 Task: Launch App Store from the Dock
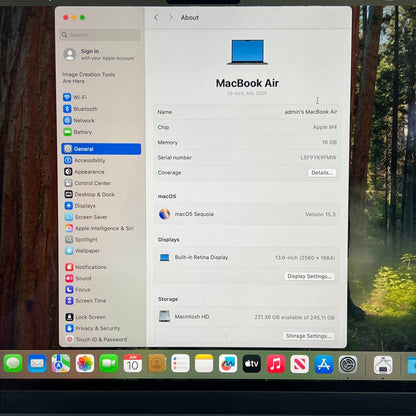[x=324, y=364]
